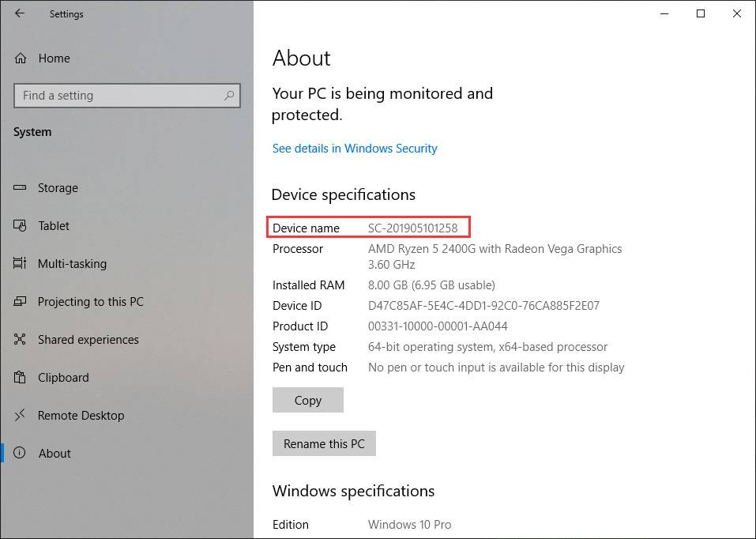Focus the Find a setting search box
Viewport: 756px width, 539px height.
point(118,96)
